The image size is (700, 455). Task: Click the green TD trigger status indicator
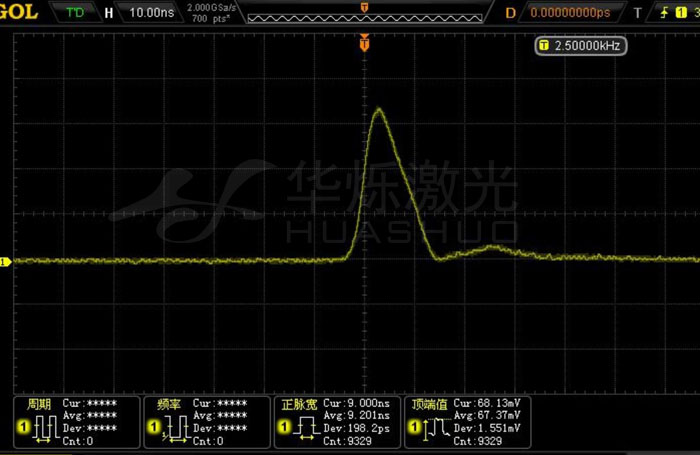point(74,13)
